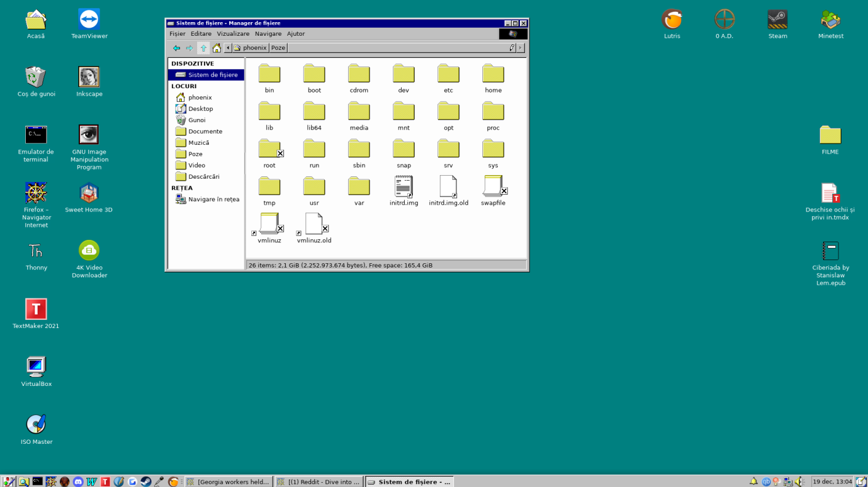Go forward with the right arrow toolbar button
868x487 pixels.
point(190,48)
